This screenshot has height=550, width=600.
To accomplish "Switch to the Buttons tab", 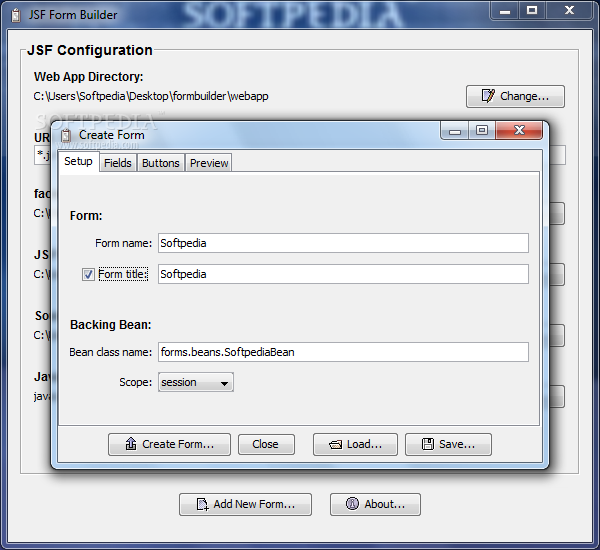I will (x=161, y=163).
